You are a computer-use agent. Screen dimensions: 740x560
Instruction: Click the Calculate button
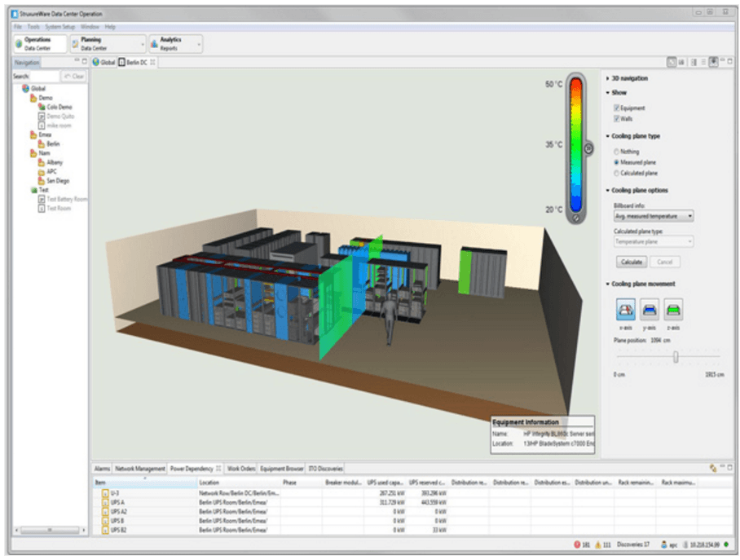click(632, 262)
